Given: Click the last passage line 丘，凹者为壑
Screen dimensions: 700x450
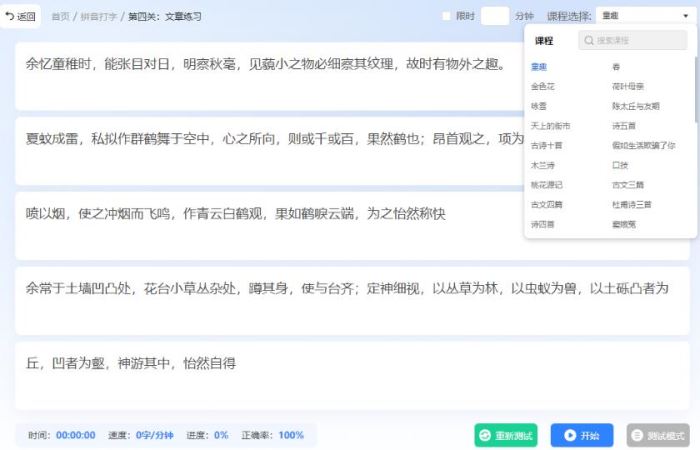Looking at the screenshot, I should (130, 363).
